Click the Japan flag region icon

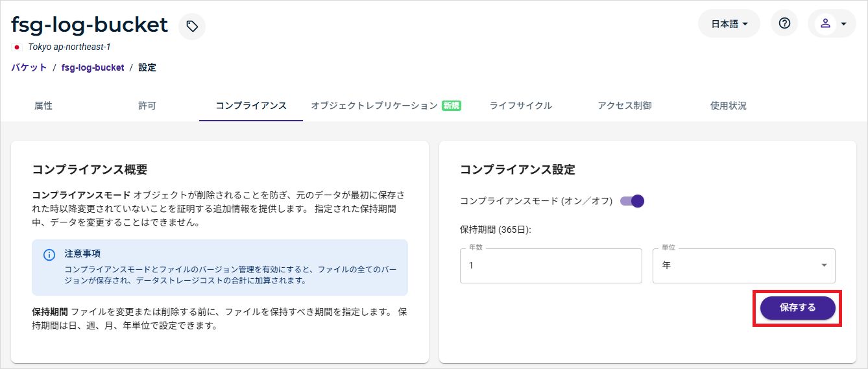(x=17, y=47)
